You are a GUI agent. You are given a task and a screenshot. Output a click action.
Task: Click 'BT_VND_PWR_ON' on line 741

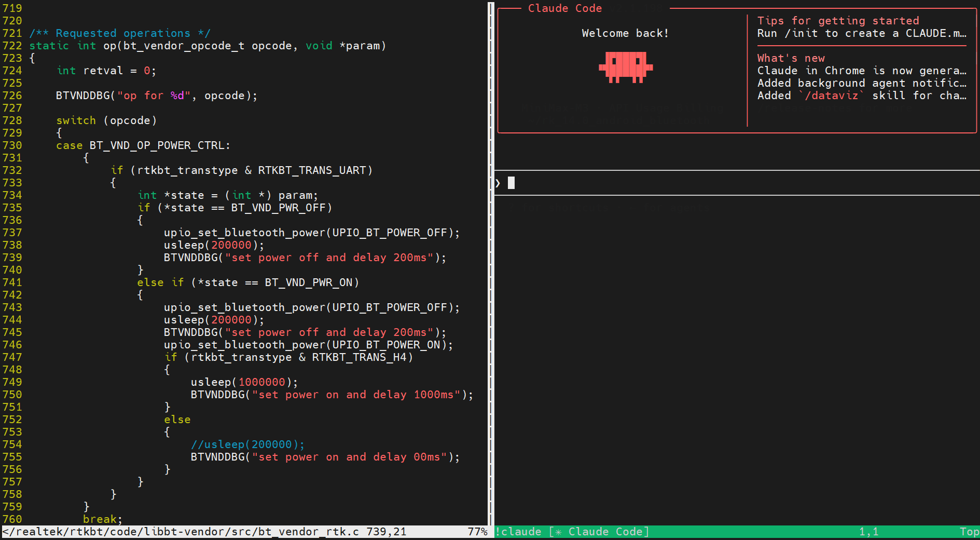(309, 282)
